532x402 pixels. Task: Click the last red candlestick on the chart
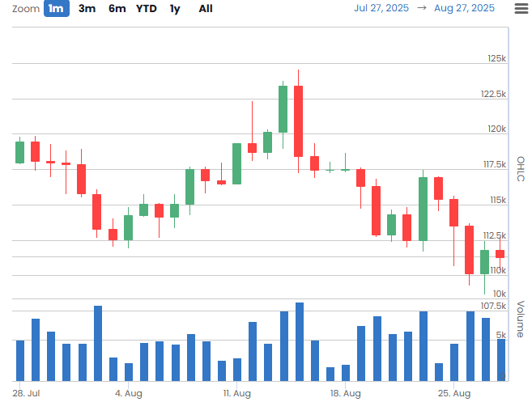point(500,254)
